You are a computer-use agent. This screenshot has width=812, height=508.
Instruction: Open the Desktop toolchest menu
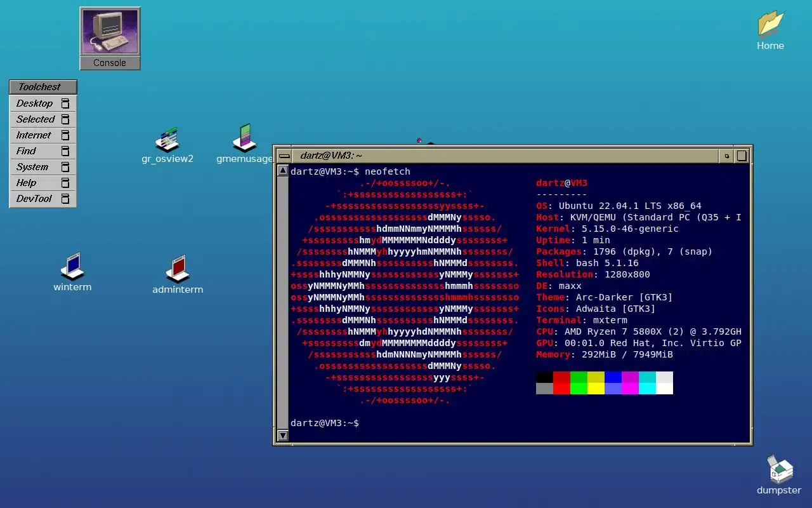(x=43, y=104)
